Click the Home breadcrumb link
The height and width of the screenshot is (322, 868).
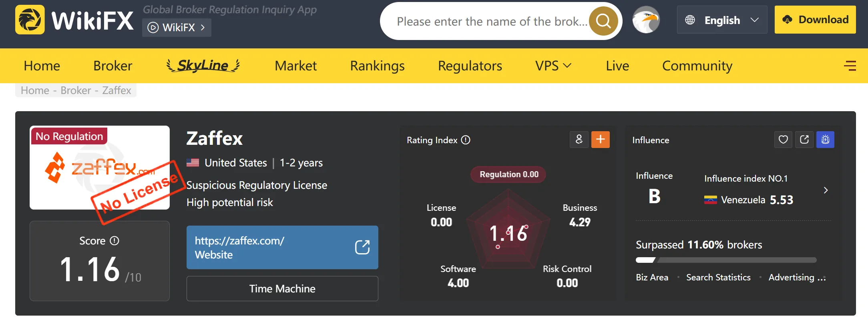pos(35,90)
